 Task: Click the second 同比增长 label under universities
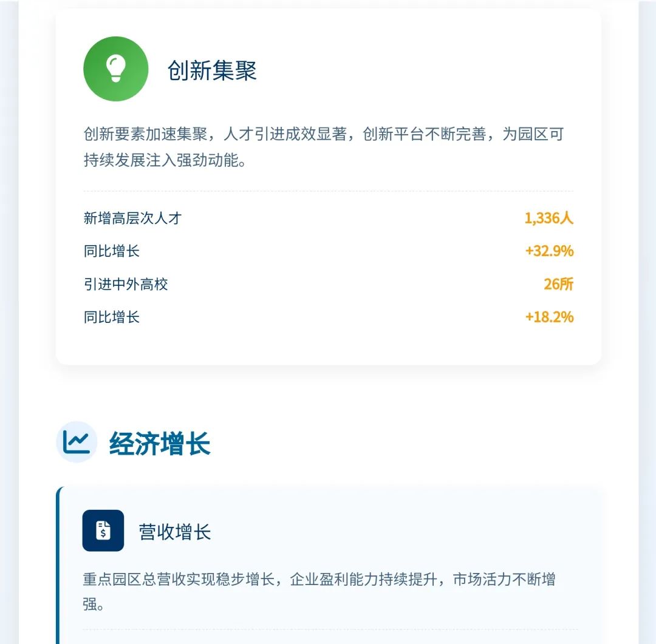tap(111, 317)
